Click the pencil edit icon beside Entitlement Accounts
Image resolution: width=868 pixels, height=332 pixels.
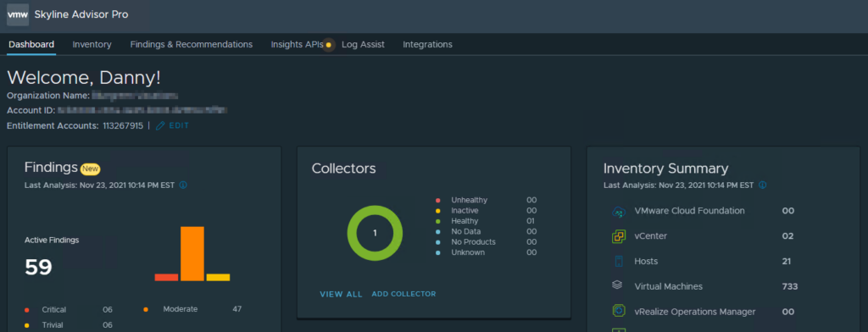pos(160,126)
